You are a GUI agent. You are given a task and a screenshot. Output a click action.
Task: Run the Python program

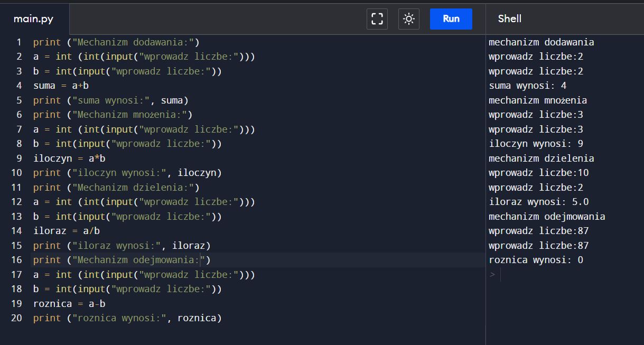point(451,18)
